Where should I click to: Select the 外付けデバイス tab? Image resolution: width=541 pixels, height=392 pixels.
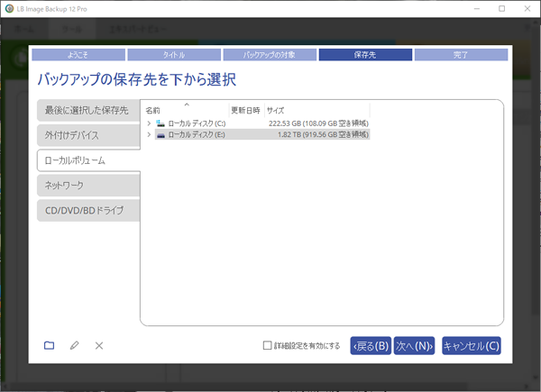tap(88, 135)
